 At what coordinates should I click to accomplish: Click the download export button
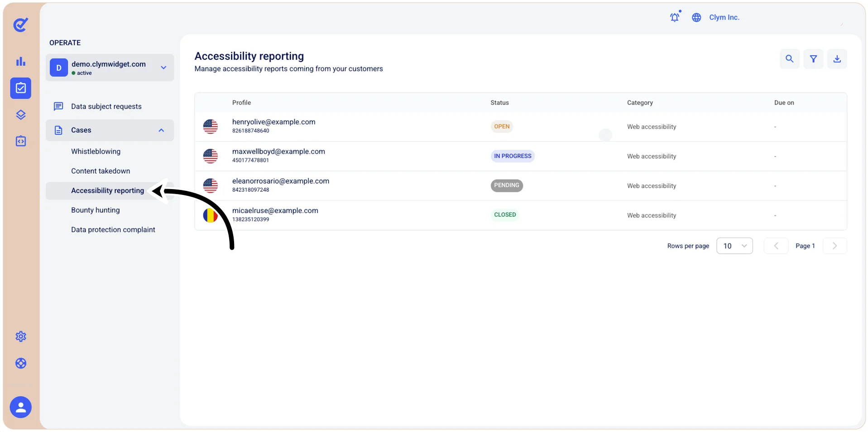(837, 59)
